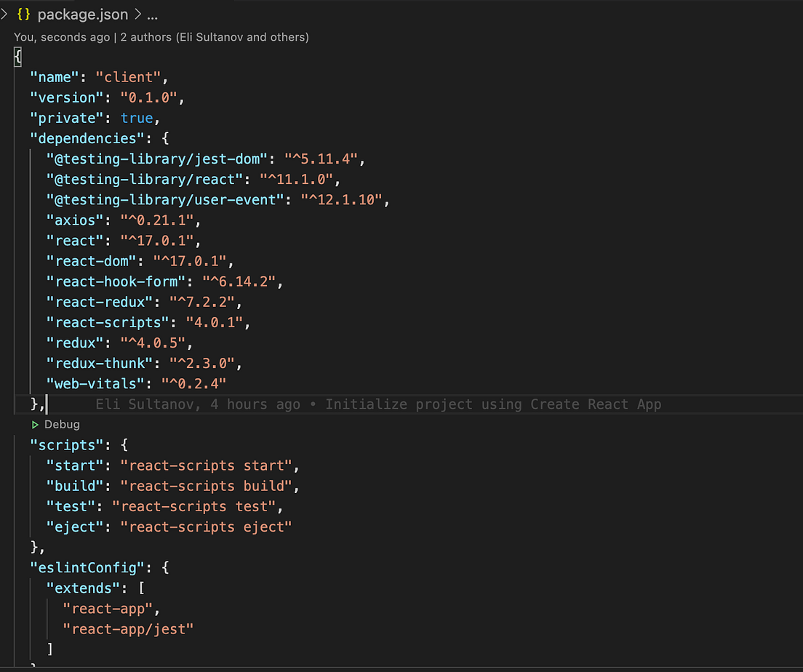Select the package.json breadcrumb item
This screenshot has height=672, width=803.
[x=82, y=14]
